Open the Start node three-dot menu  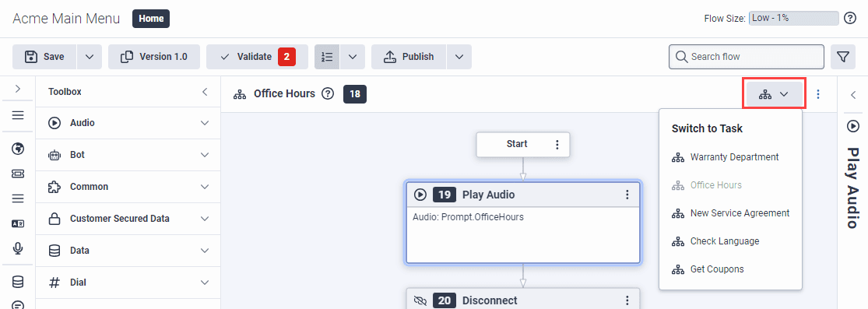coord(557,145)
